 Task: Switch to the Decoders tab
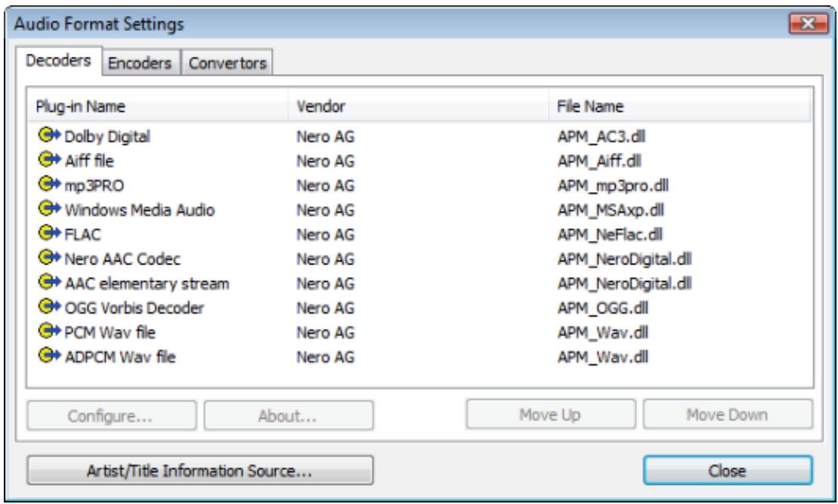click(58, 61)
